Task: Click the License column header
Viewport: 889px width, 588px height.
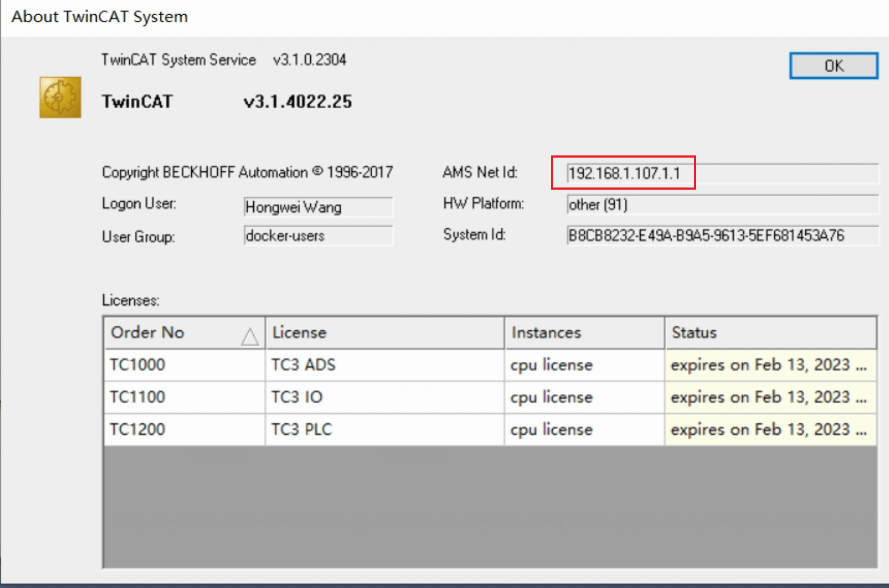Action: [385, 333]
